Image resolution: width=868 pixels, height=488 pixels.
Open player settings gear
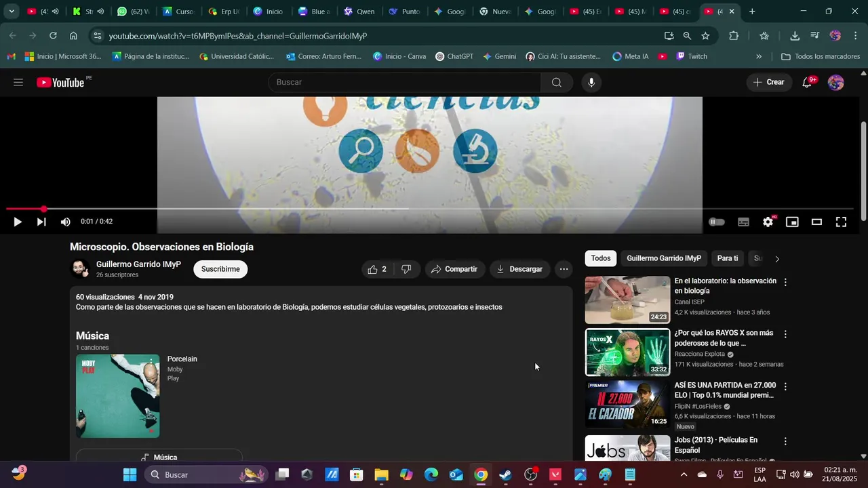pyautogui.click(x=768, y=222)
